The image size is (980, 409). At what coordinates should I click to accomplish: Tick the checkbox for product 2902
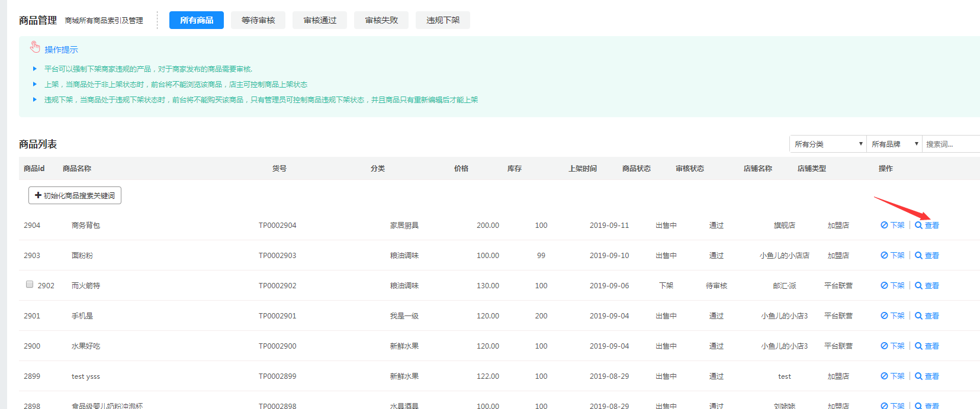pos(30,285)
